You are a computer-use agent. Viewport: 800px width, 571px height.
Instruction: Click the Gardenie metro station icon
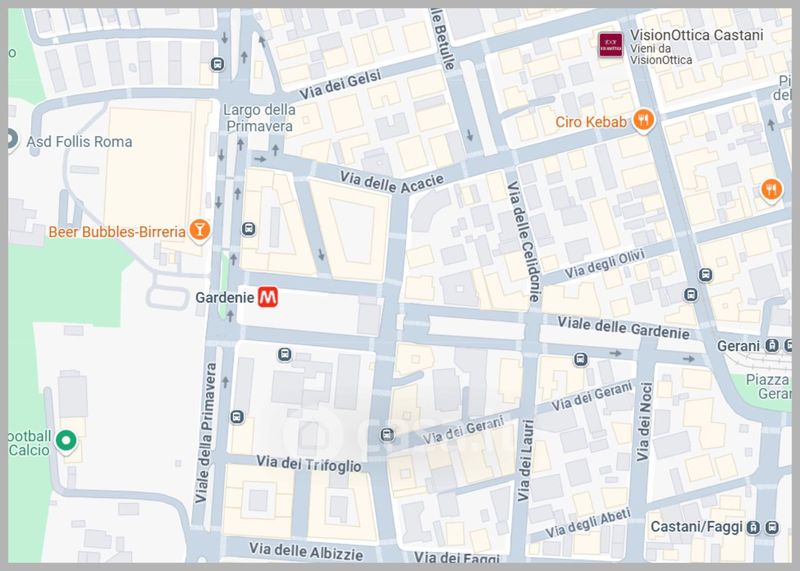click(267, 297)
